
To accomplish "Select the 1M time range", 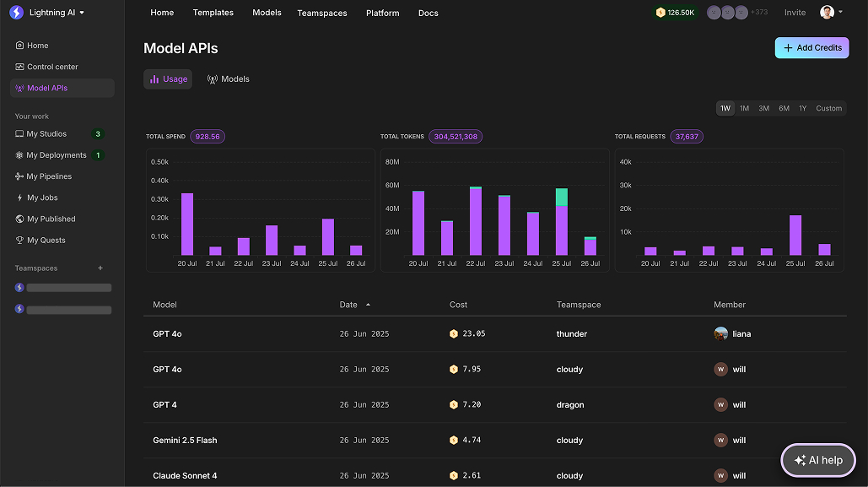I will tap(745, 109).
